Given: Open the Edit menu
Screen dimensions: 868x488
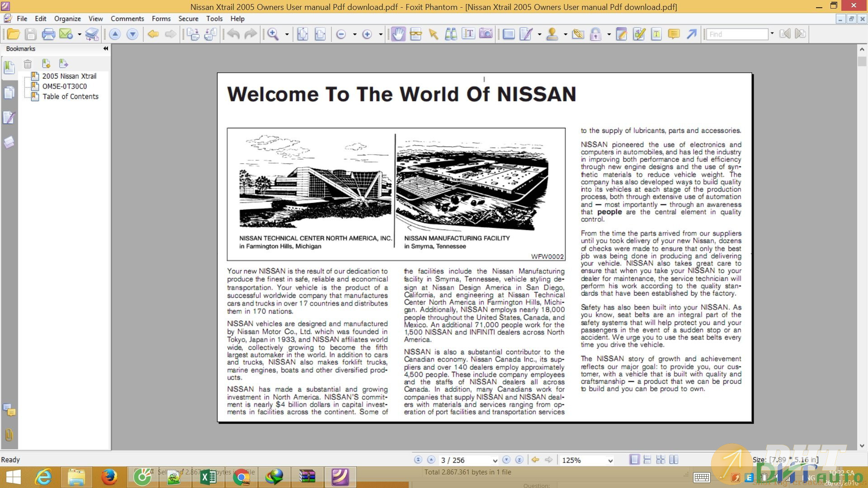Looking at the screenshot, I should click(41, 19).
